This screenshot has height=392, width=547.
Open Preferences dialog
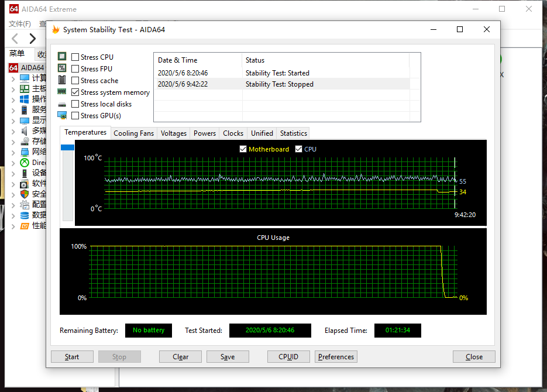click(x=336, y=357)
